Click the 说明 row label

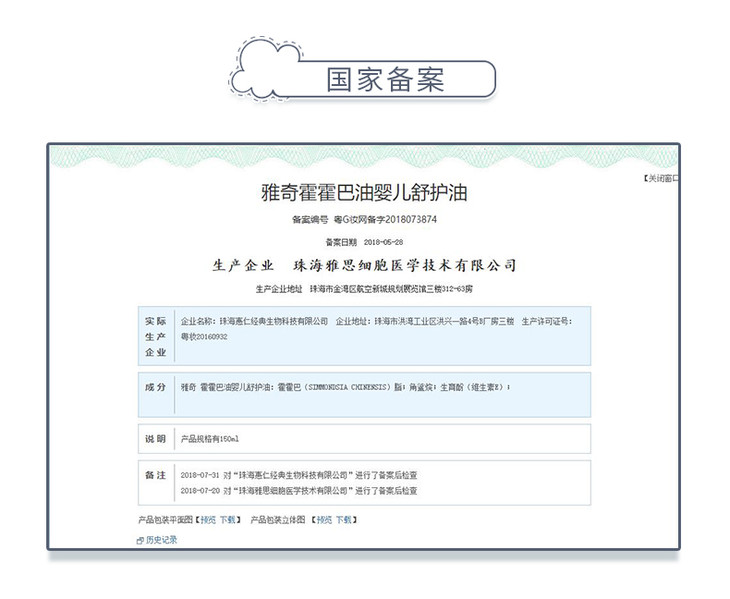[155, 438]
